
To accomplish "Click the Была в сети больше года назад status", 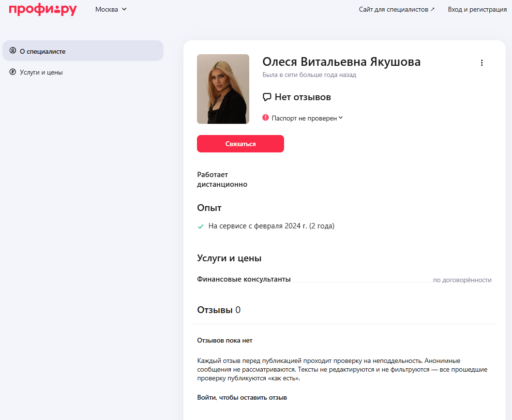I will click(x=309, y=75).
